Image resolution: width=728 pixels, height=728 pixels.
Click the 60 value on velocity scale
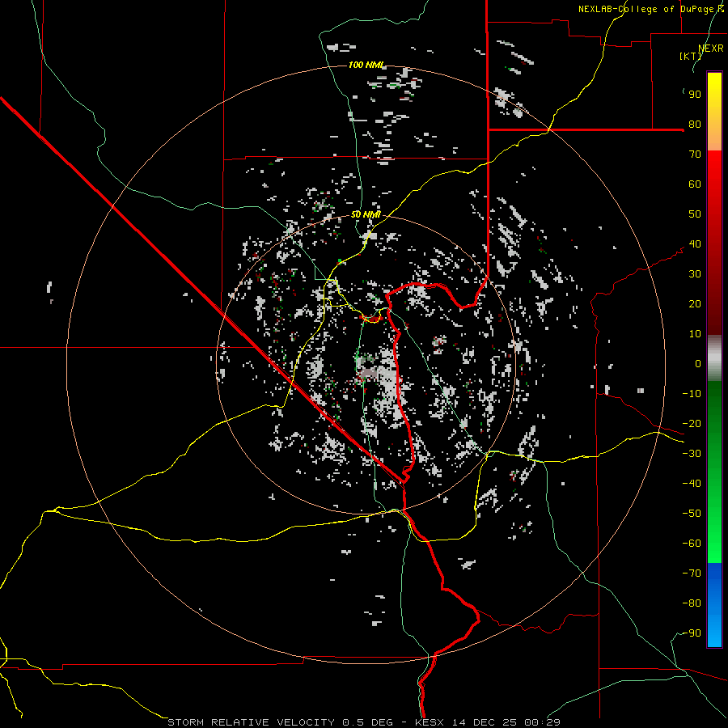pos(695,184)
